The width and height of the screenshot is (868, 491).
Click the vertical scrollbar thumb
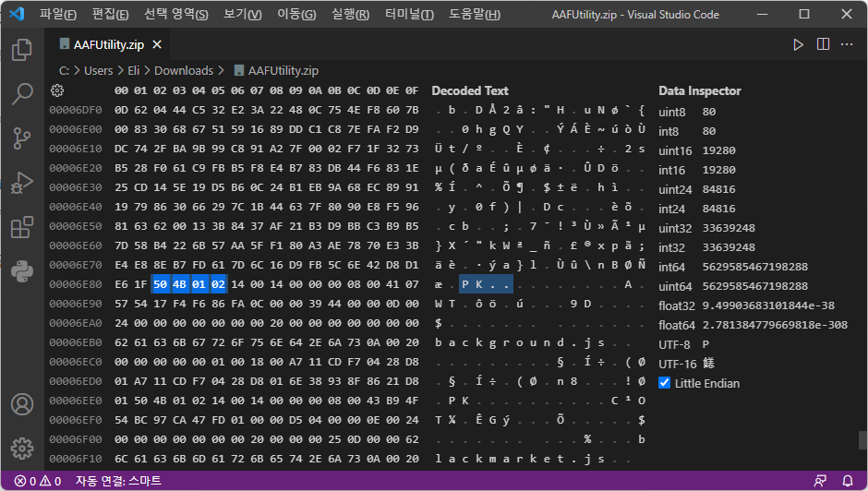862,440
